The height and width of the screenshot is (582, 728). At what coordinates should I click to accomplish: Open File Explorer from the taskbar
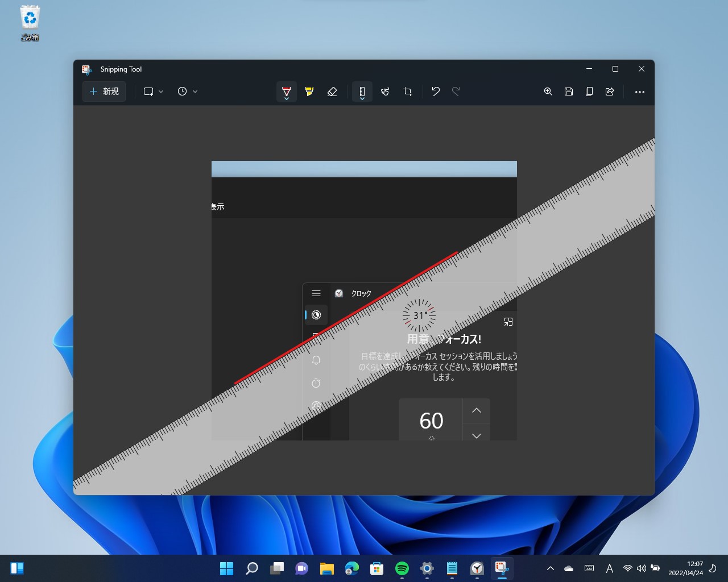pos(326,568)
